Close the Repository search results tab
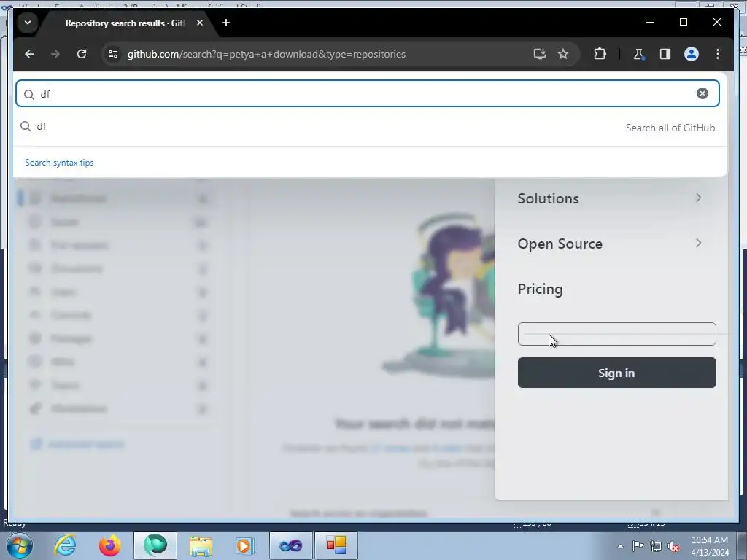 200,23
